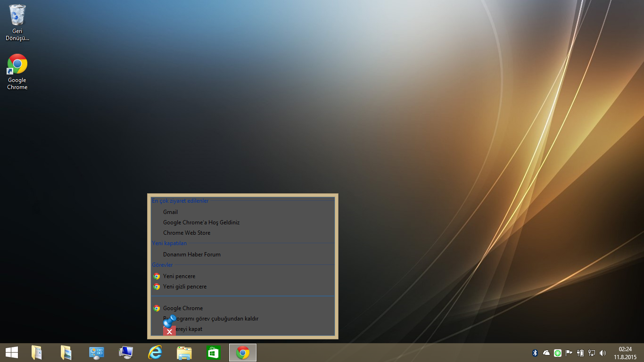Open the OneDrive cloud tray icon
The width and height of the screenshot is (644, 362).
(x=546, y=353)
